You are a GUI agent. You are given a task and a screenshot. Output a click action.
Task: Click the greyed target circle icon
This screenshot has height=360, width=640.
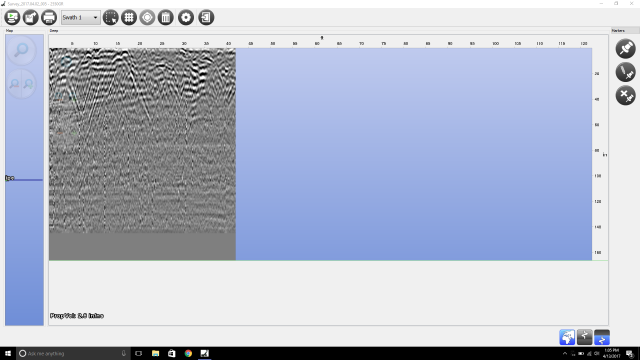[147, 18]
